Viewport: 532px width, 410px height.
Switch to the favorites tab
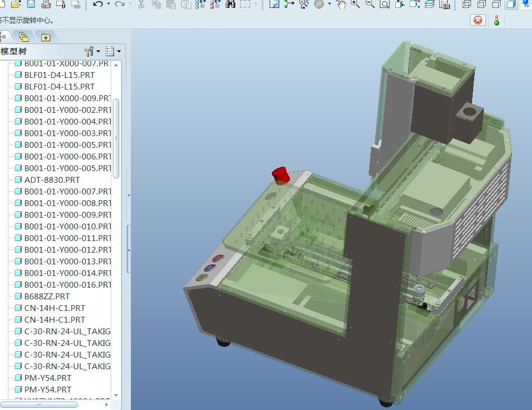(x=46, y=37)
